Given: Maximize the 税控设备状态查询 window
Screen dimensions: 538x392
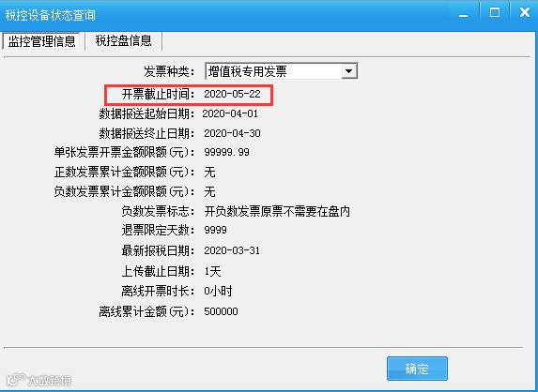Looking at the screenshot, I should click(495, 13).
